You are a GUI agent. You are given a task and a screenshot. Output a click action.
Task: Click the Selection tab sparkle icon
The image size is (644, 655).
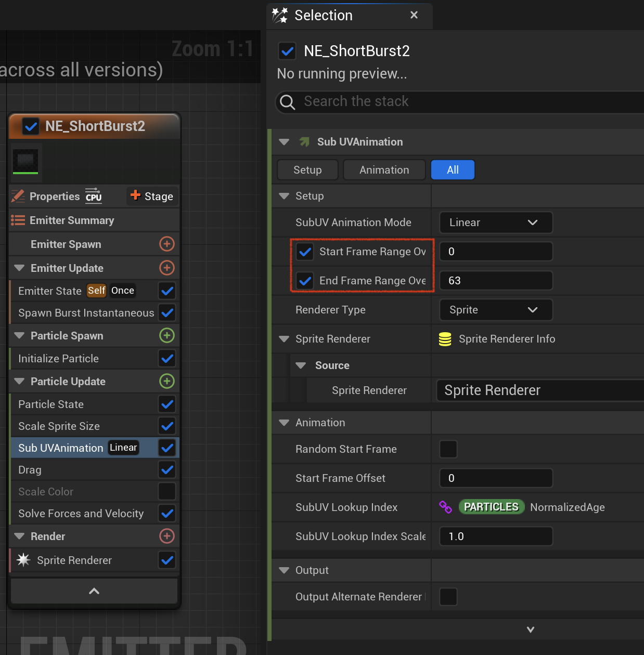click(280, 15)
